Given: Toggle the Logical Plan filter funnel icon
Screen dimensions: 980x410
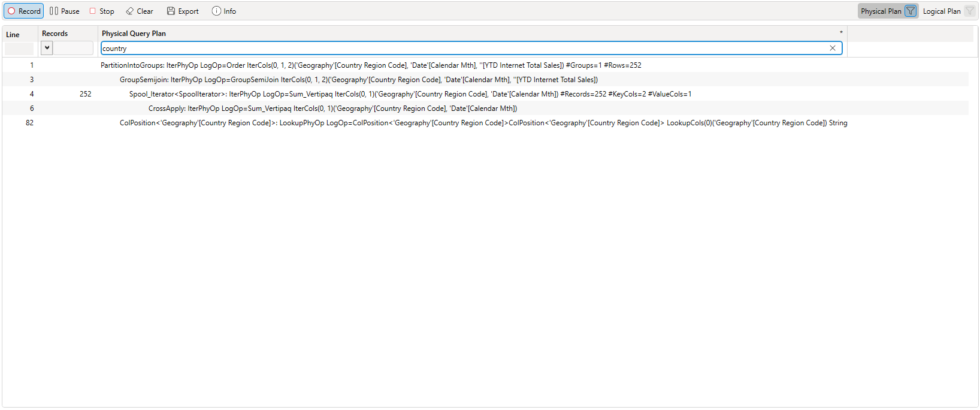Looking at the screenshot, I should (969, 11).
